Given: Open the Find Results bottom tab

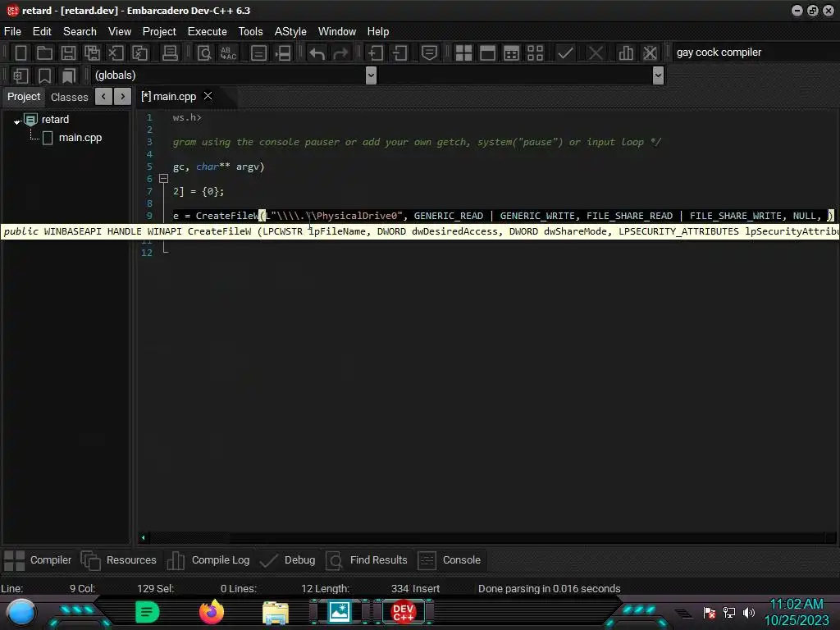Looking at the screenshot, I should click(367, 560).
